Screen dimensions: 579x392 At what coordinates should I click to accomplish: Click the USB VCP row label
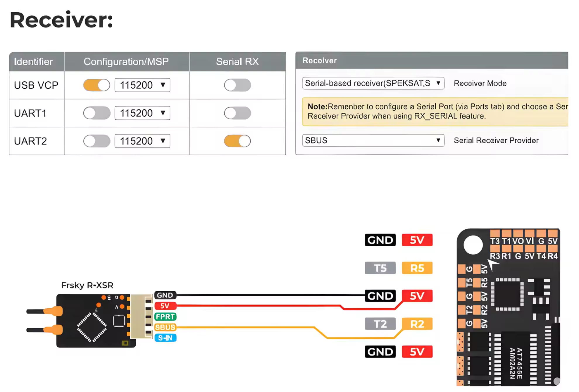point(36,85)
